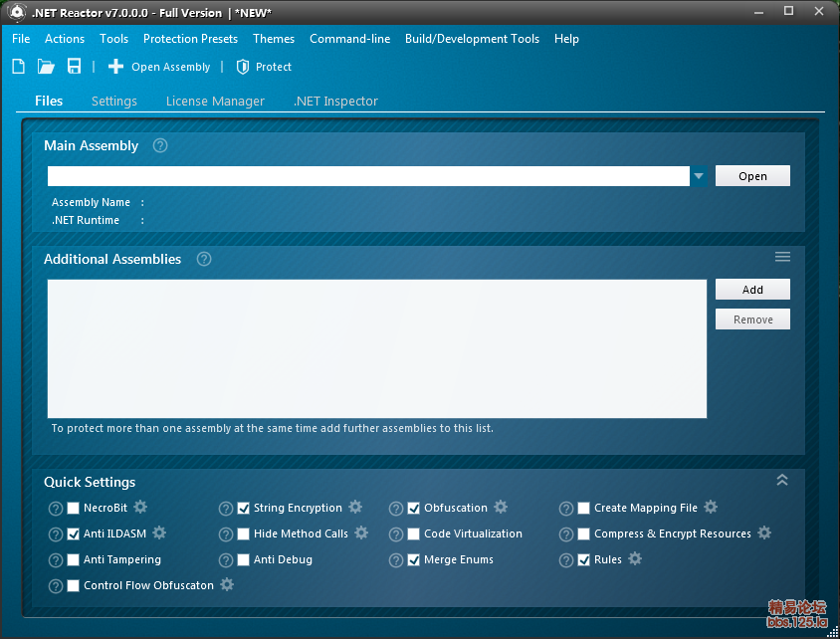Open Compress & Encrypt Resources settings gear
This screenshot has width=840, height=639.
764,532
